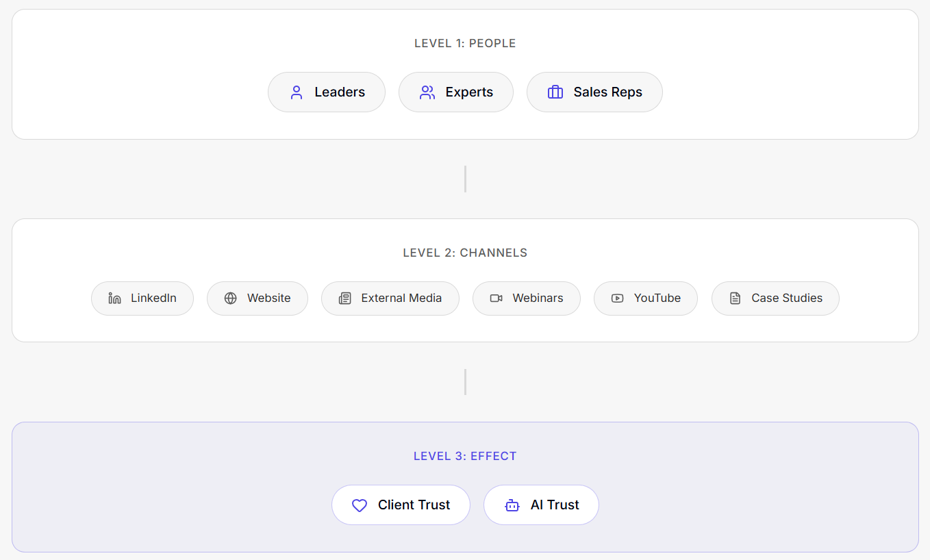Click the Level 3: Effect heading
This screenshot has width=930, height=560.
[465, 457]
